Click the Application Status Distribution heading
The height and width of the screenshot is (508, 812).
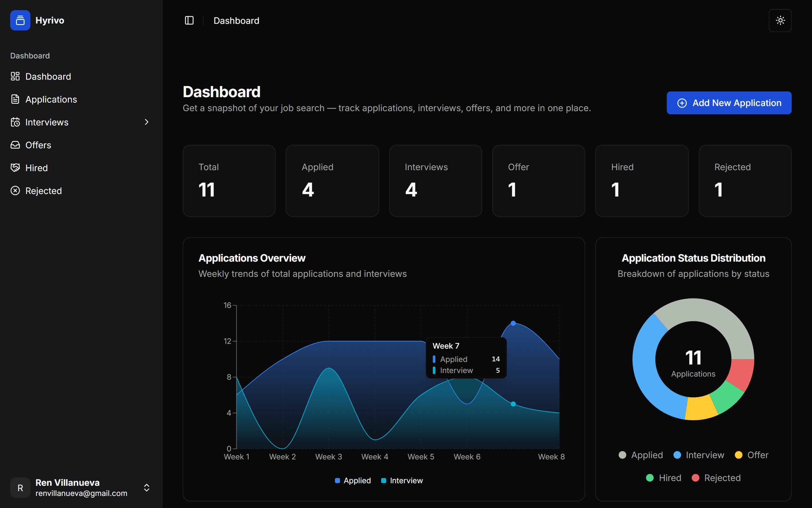pyautogui.click(x=694, y=258)
